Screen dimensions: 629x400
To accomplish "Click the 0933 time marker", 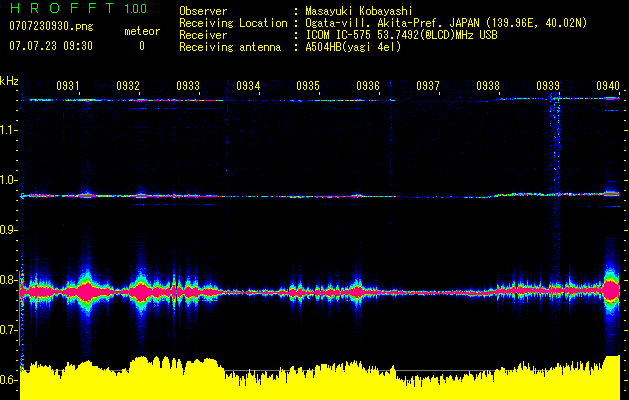I will [188, 85].
